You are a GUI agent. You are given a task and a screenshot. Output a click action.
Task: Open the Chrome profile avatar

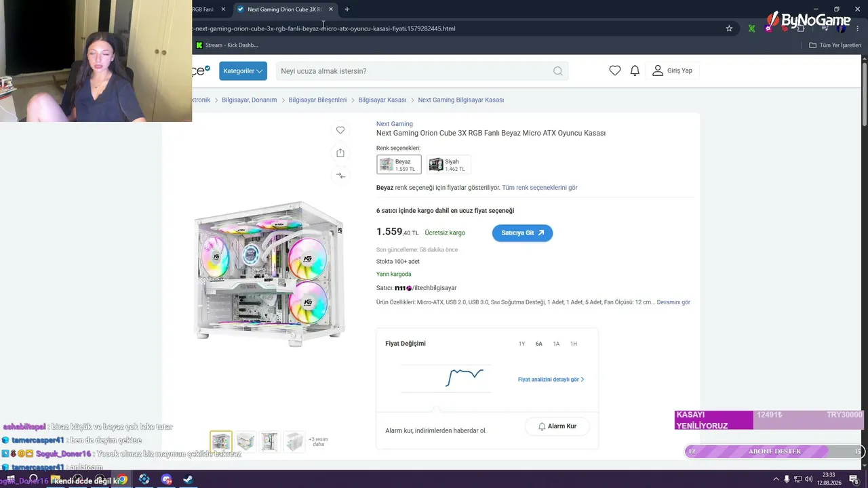coord(842,28)
